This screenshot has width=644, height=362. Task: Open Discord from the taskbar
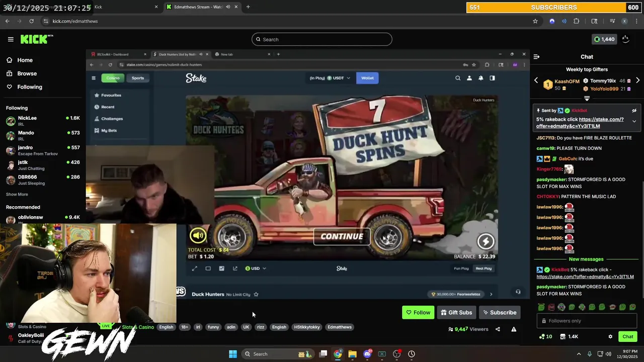[367, 354]
